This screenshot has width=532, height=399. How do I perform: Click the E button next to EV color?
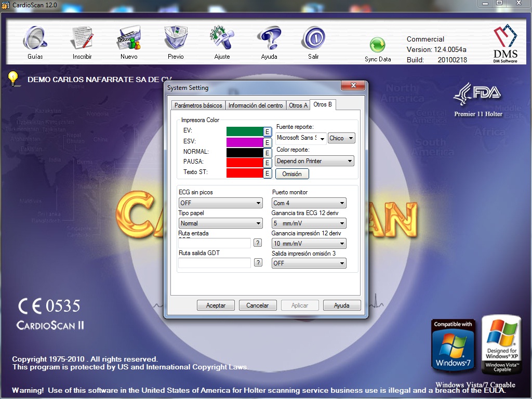[267, 132]
